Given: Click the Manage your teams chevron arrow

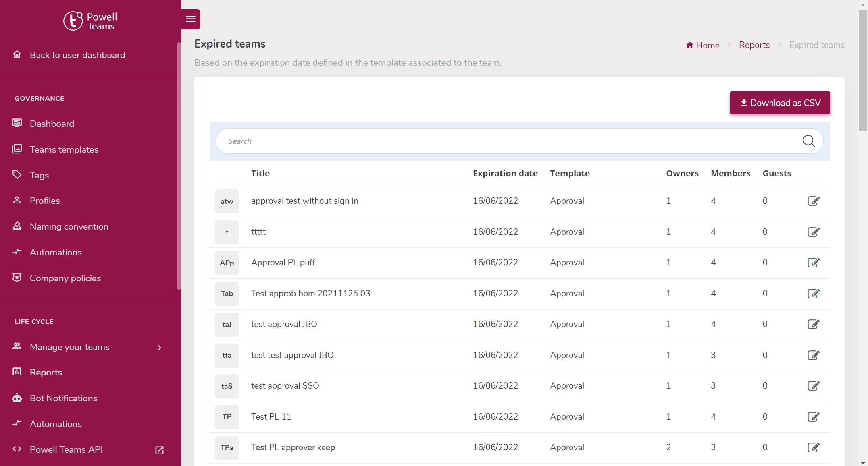Looking at the screenshot, I should tap(160, 348).
